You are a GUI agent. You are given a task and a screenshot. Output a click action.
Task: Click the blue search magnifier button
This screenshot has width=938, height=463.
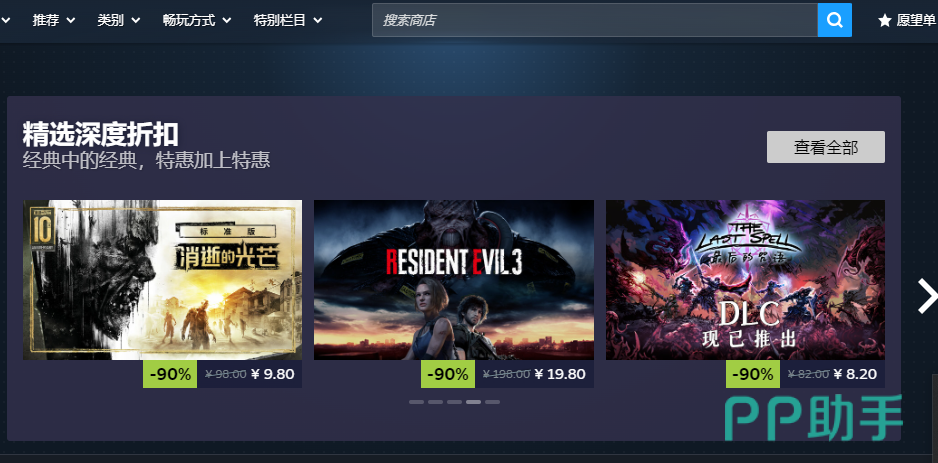tap(835, 20)
